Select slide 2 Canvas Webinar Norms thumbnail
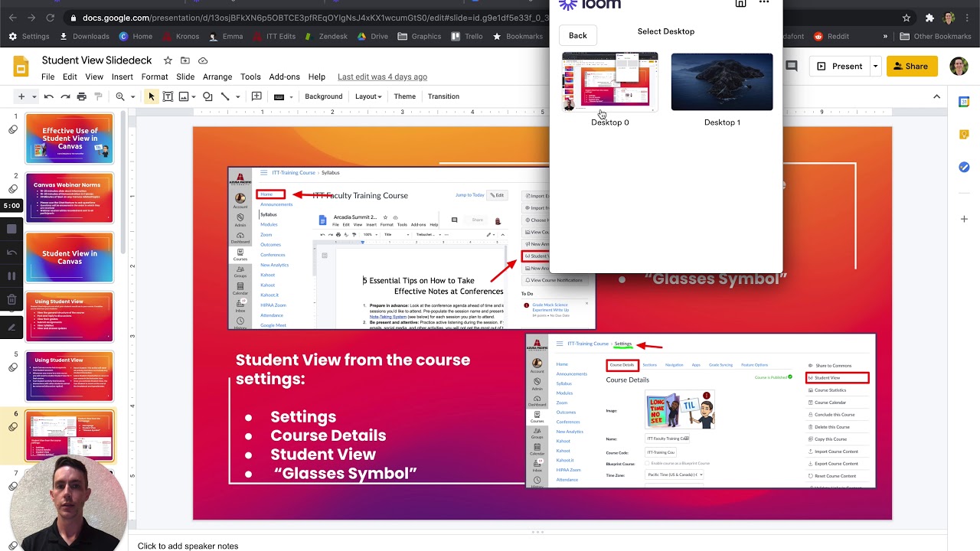Image resolution: width=980 pixels, height=551 pixels. tap(70, 197)
